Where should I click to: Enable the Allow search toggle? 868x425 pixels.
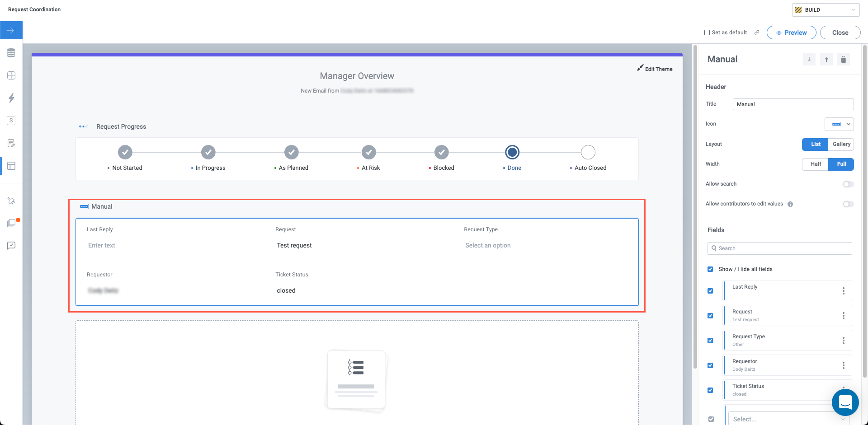848,184
